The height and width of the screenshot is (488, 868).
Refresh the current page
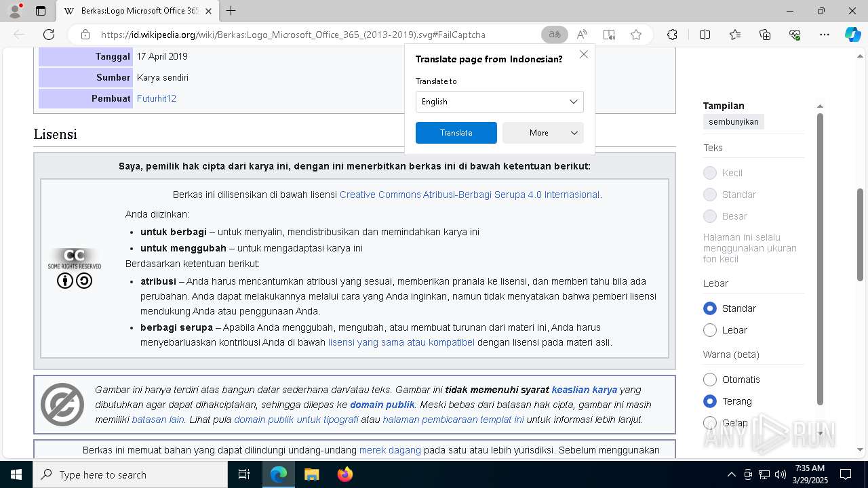[49, 35]
